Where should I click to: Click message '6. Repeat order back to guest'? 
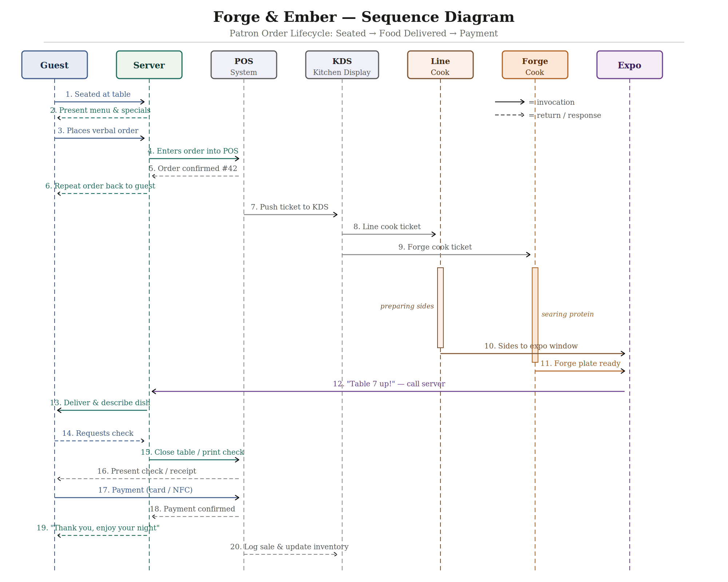[x=100, y=186]
